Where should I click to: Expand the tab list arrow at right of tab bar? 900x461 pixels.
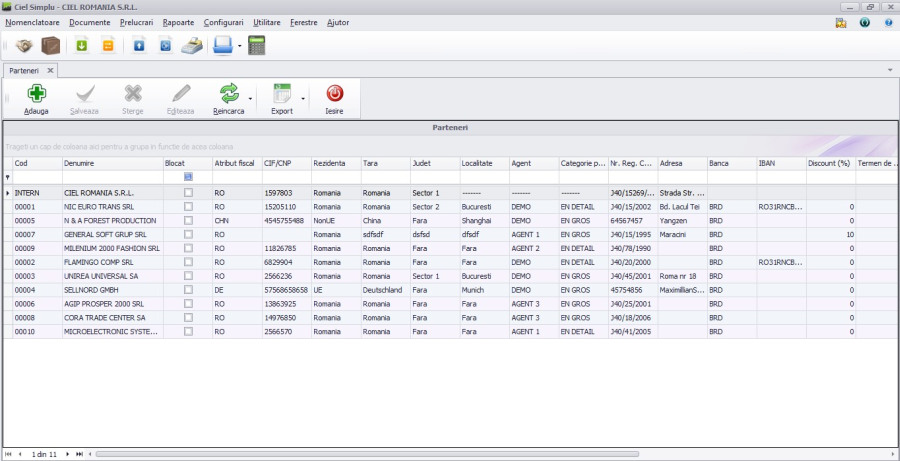890,71
